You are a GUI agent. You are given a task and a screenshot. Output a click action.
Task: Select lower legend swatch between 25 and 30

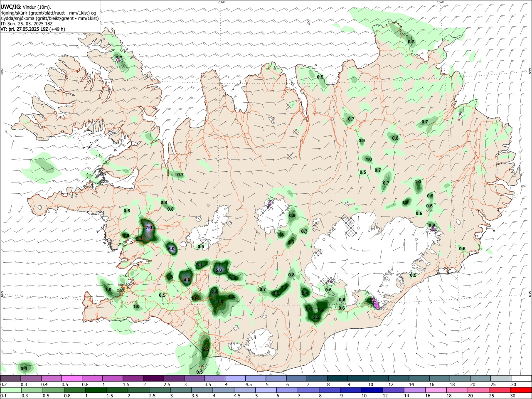[500, 390]
